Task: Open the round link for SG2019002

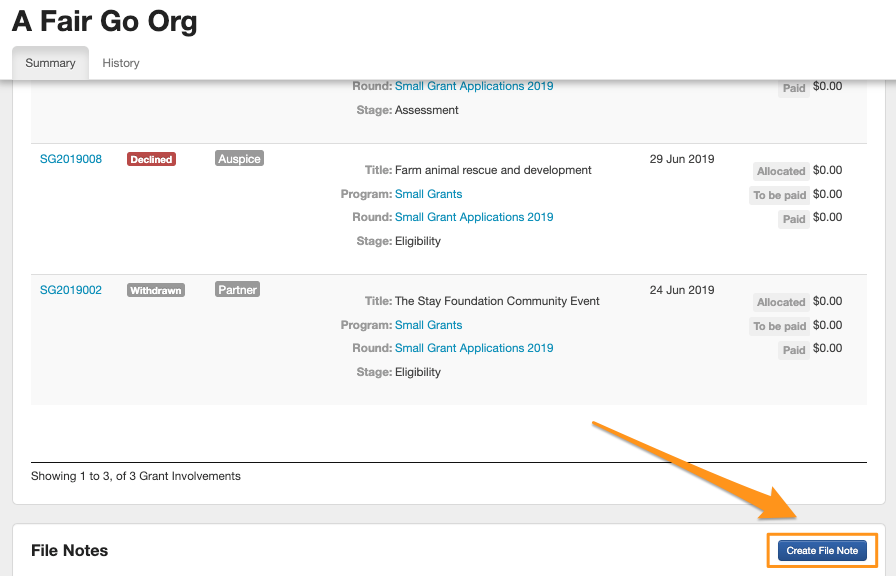Action: [473, 348]
